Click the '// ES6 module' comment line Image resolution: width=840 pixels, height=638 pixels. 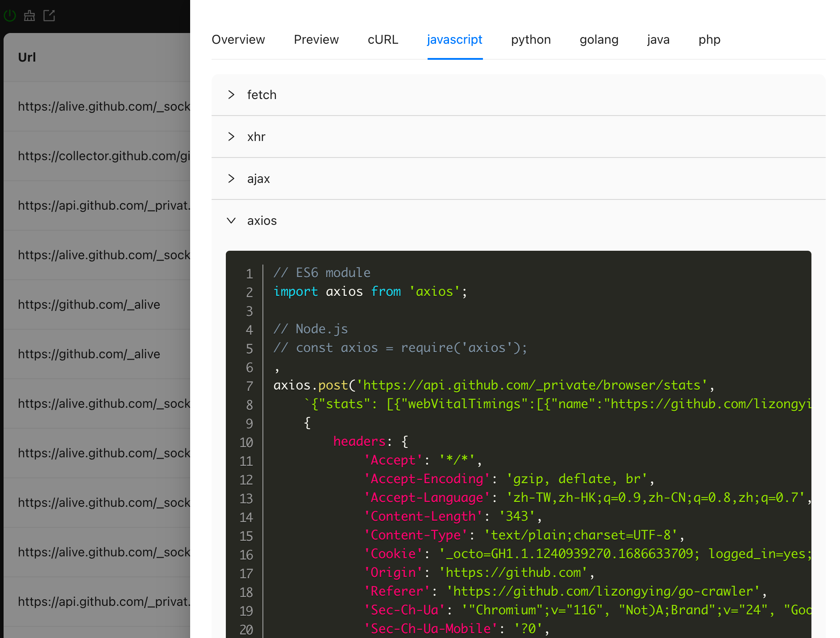pos(322,273)
